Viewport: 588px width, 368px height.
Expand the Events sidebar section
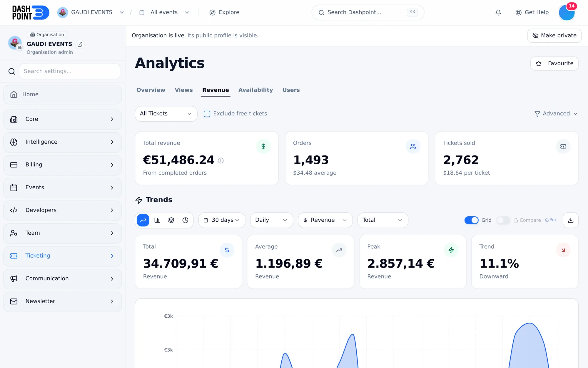63,188
